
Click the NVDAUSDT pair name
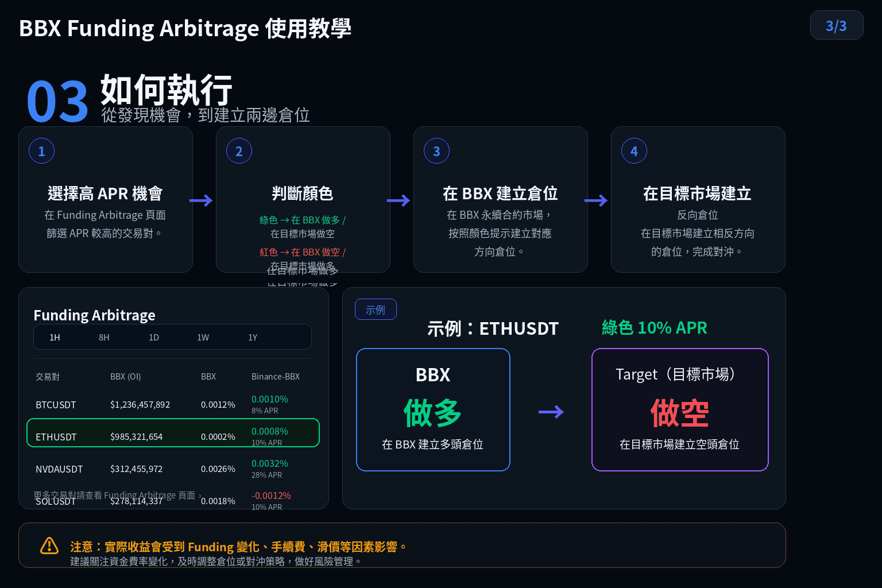(x=59, y=469)
